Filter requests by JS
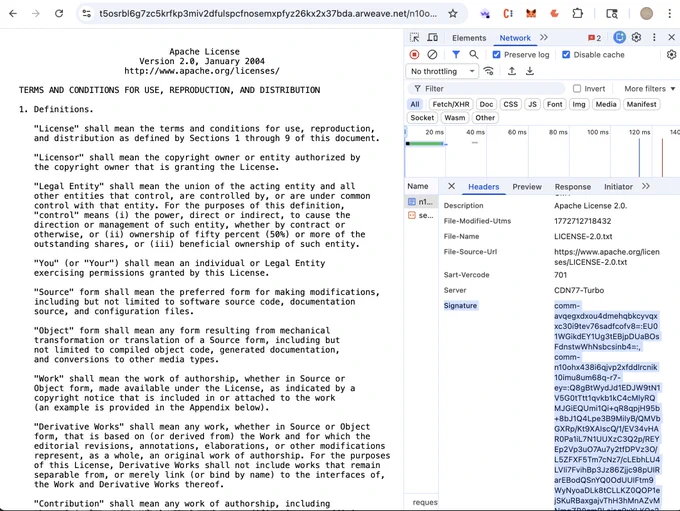 click(532, 104)
